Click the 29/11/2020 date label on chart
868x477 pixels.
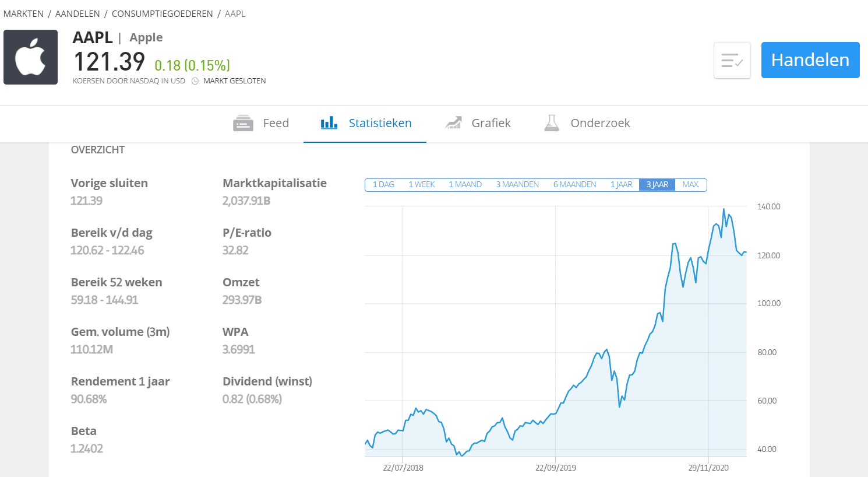click(x=708, y=468)
